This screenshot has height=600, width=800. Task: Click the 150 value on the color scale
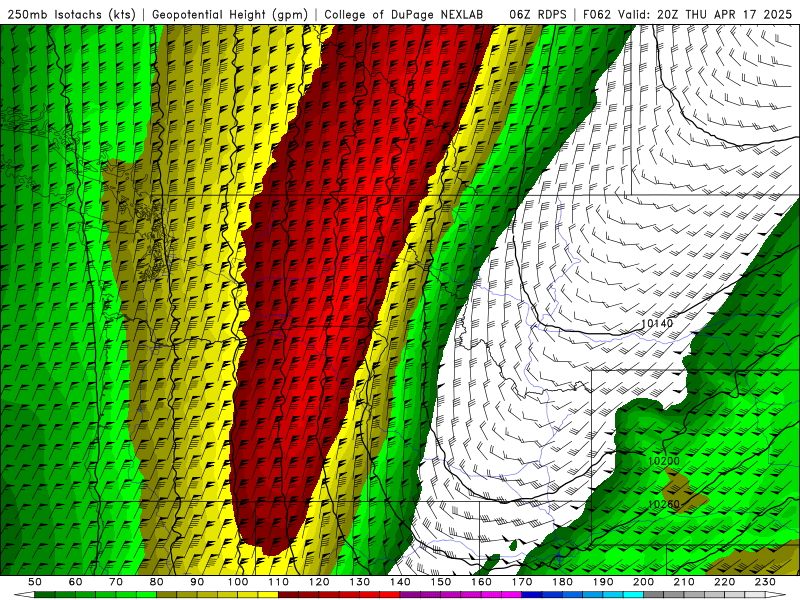pyautogui.click(x=441, y=582)
